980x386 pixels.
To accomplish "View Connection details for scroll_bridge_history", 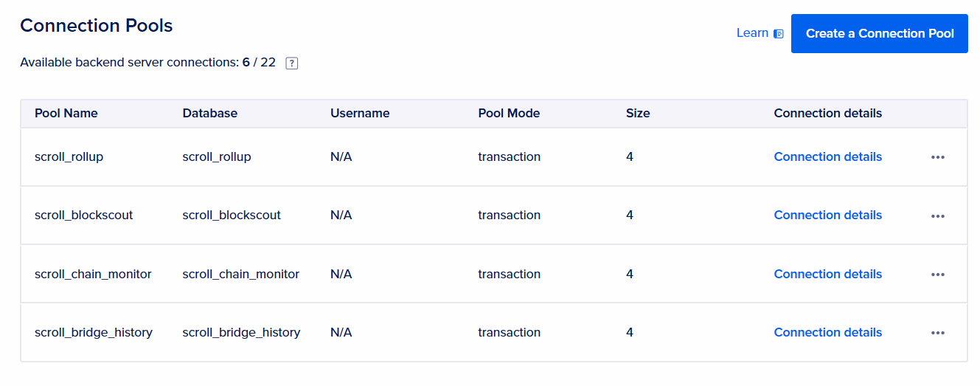I will [x=827, y=332].
